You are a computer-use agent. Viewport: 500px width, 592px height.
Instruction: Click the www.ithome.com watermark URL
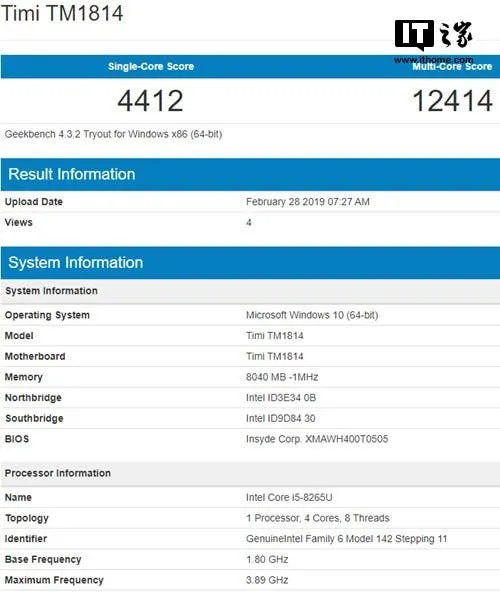[x=433, y=60]
